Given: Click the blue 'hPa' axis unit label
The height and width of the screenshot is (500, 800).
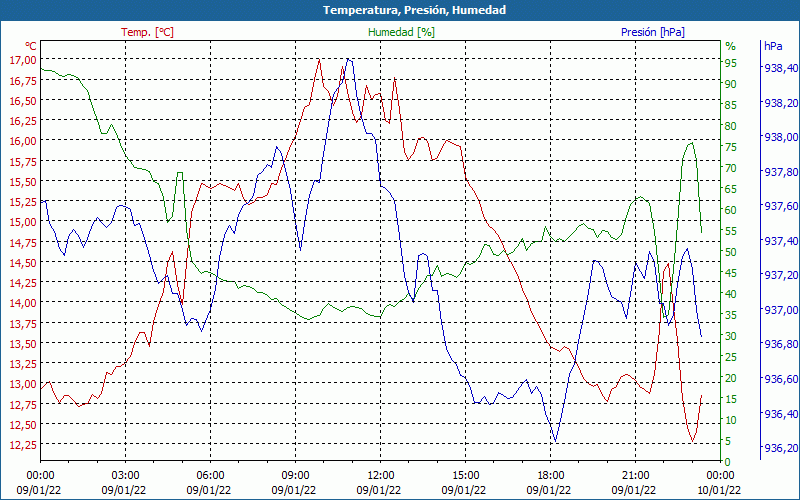Looking at the screenshot, I should point(773,46).
